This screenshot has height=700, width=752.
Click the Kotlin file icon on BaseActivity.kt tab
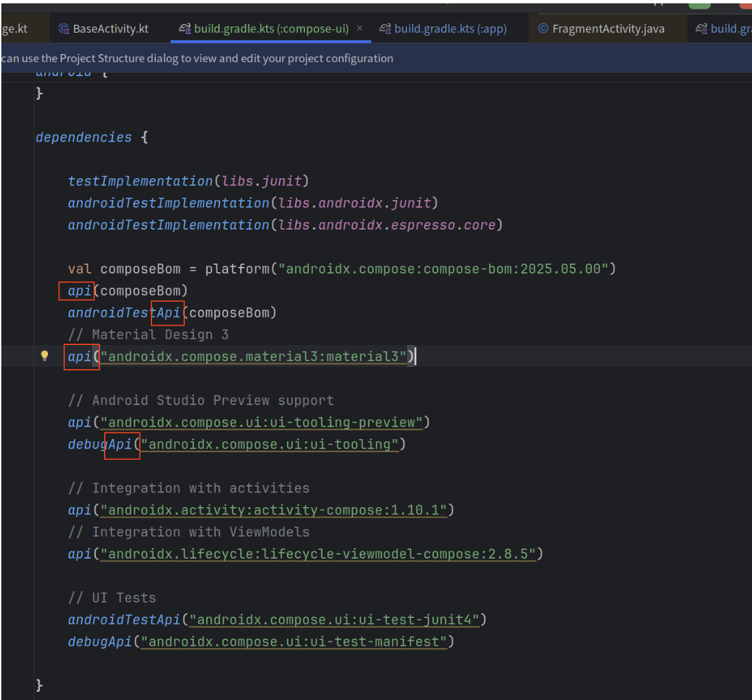(64, 28)
